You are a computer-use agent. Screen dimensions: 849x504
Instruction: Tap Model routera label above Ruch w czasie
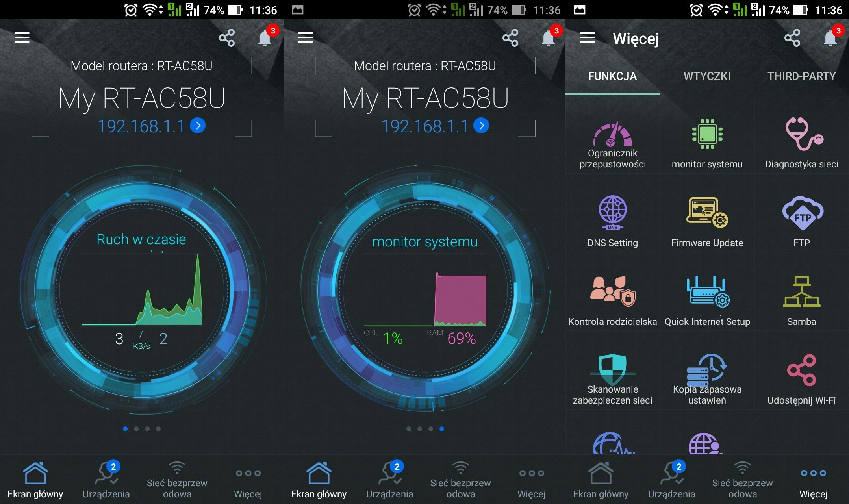pos(141,66)
